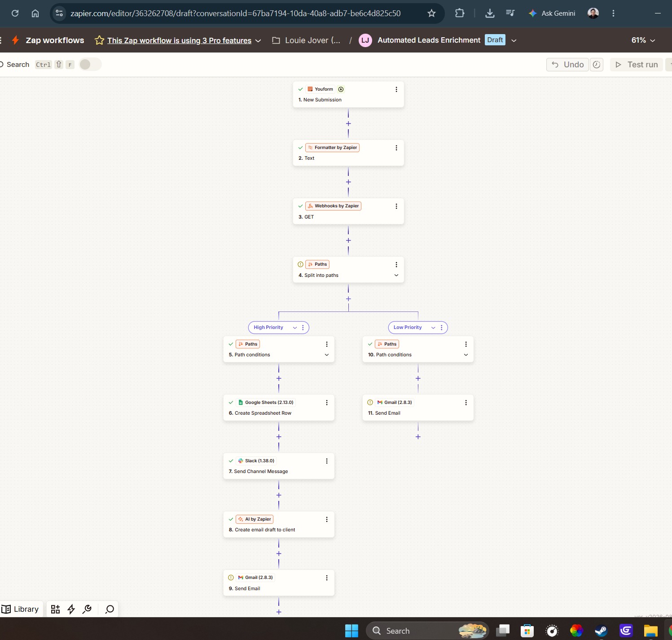This screenshot has height=640, width=672.
Task: Open the three-dot menu on Google Sheets step
Action: 326,403
